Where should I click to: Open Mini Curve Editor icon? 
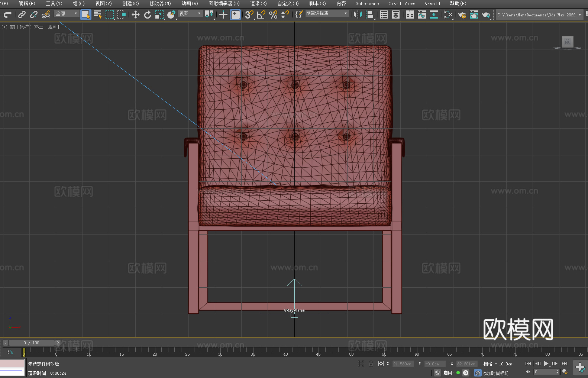point(10,352)
